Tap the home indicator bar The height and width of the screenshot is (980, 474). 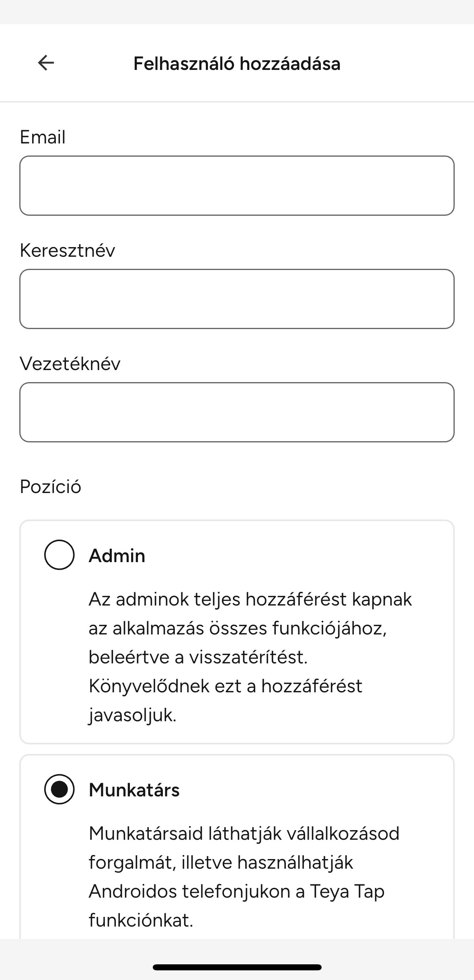[237, 967]
